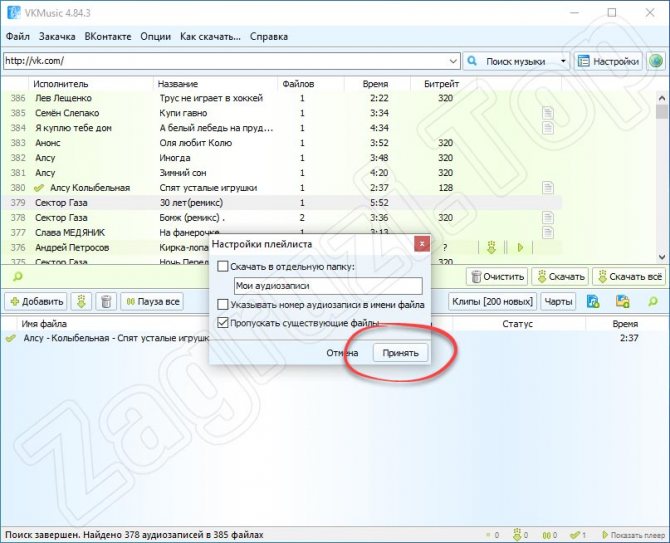Viewport: 670px width, 543px height.
Task: Click Клипы [200 новых] button
Action: tap(492, 302)
